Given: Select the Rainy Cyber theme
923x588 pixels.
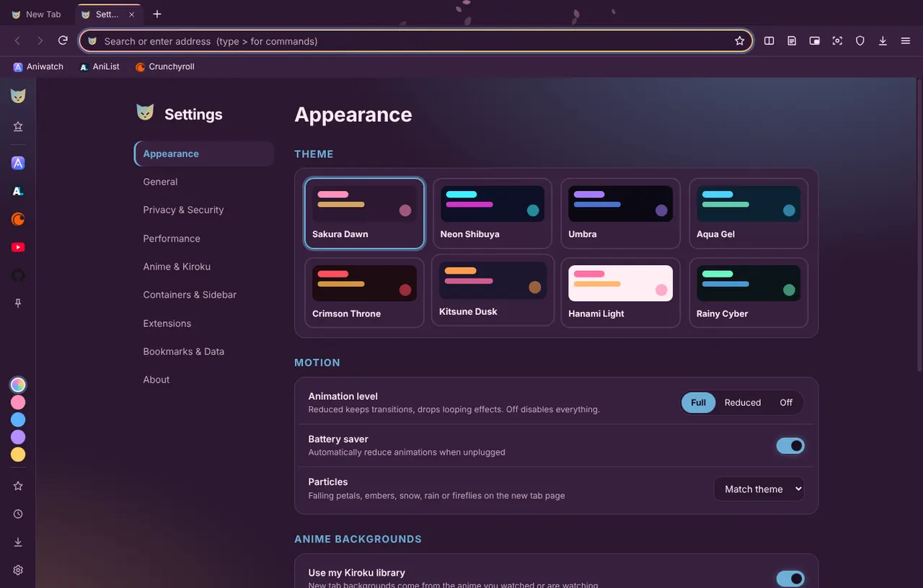Looking at the screenshot, I should 748,293.
